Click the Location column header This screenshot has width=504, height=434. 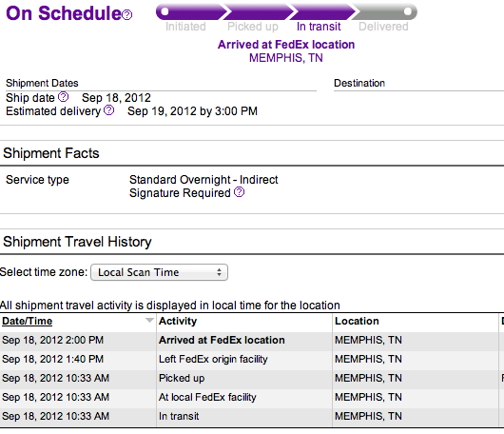click(357, 321)
